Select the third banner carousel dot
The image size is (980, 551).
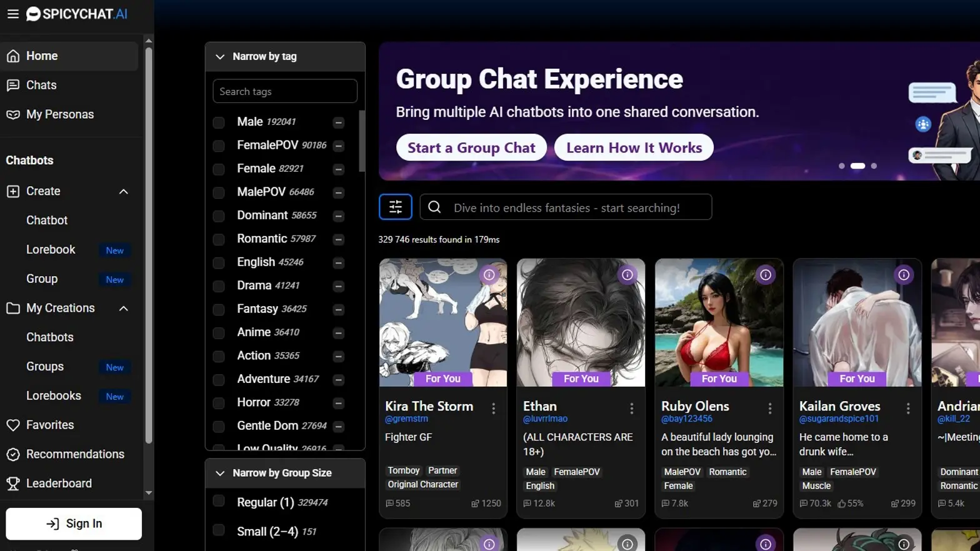(874, 166)
